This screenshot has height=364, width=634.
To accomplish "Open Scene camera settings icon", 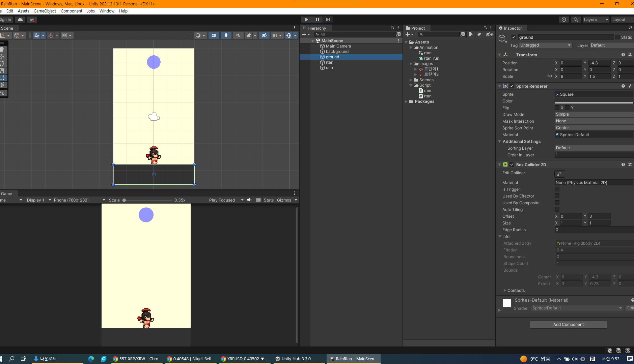I will pyautogui.click(x=275, y=35).
